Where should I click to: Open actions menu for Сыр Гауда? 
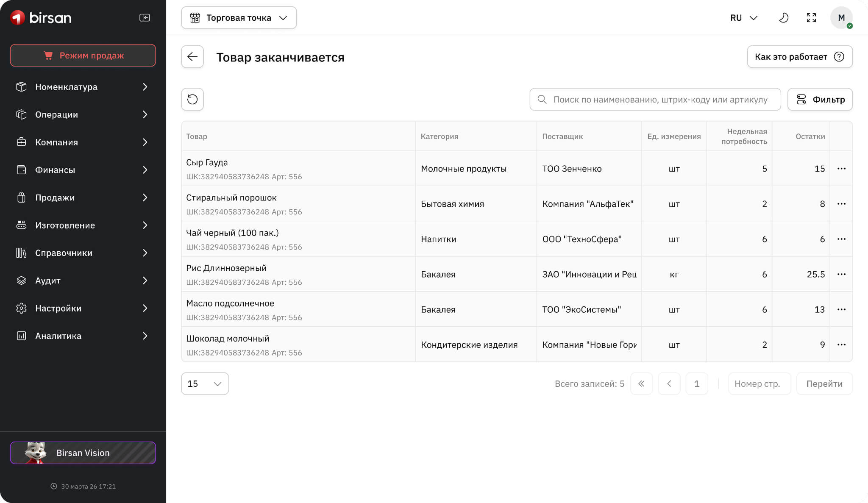tap(841, 169)
